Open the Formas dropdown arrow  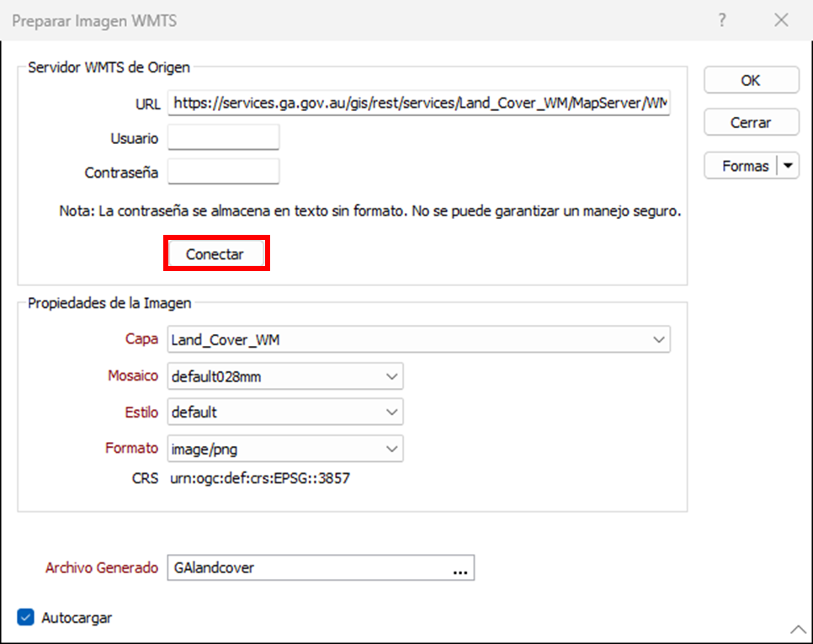[788, 166]
